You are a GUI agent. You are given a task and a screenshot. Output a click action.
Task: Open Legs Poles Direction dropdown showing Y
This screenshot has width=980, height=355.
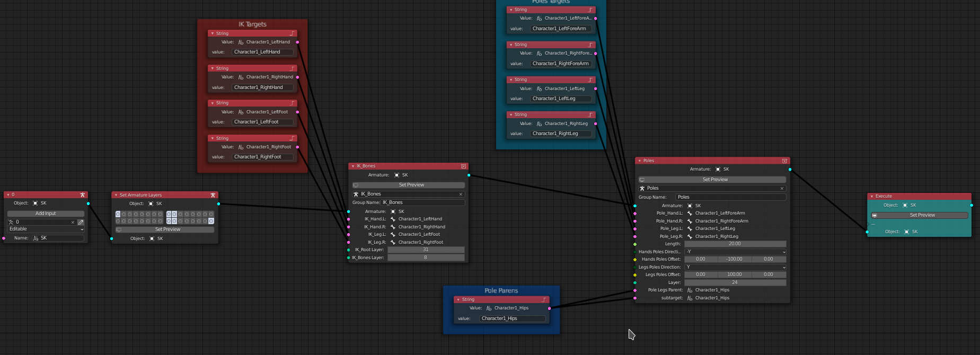735,267
